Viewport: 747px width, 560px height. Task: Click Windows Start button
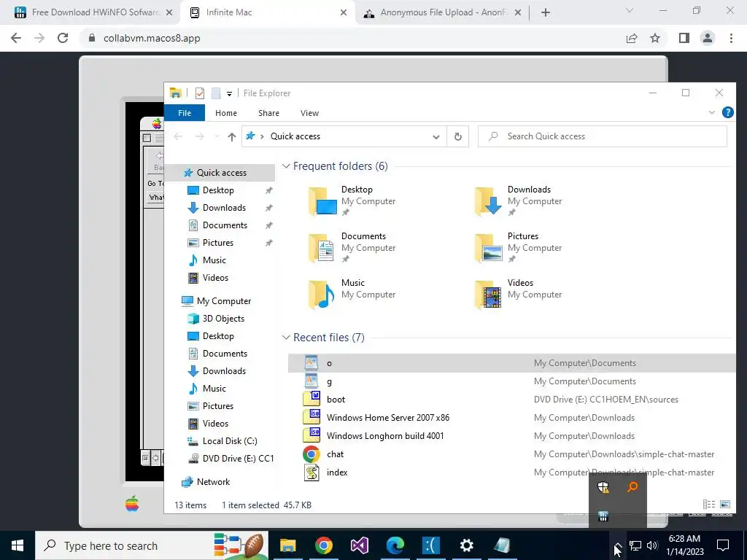[x=18, y=545]
